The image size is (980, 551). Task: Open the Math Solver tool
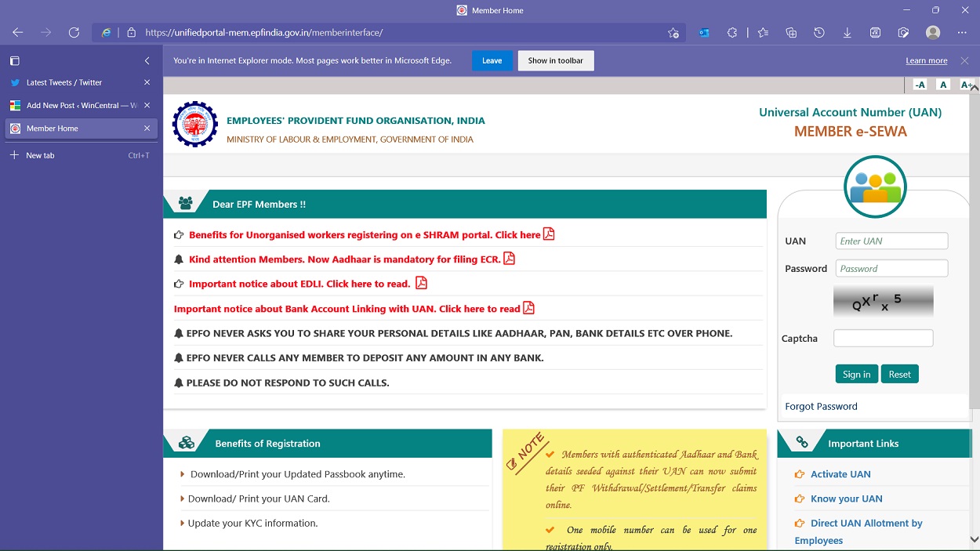[876, 33]
